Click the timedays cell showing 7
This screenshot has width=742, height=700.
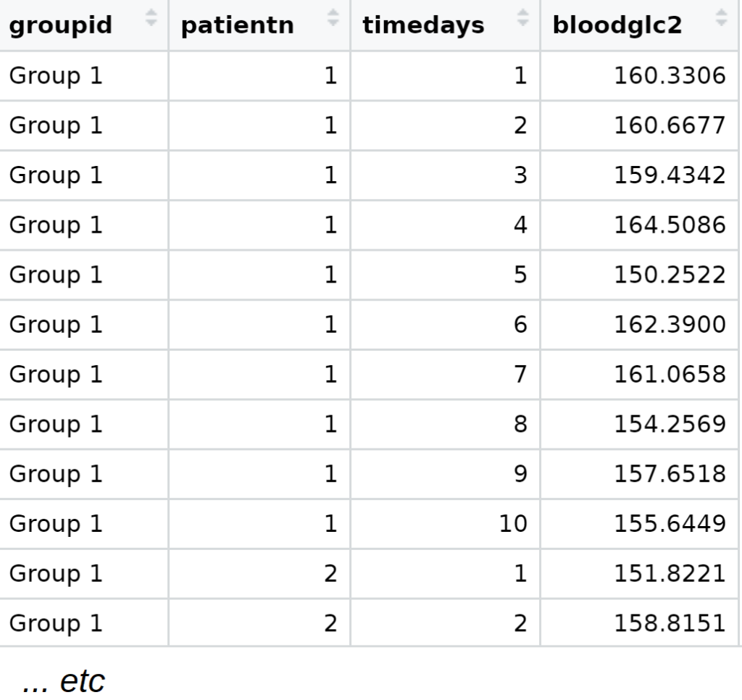[520, 375]
